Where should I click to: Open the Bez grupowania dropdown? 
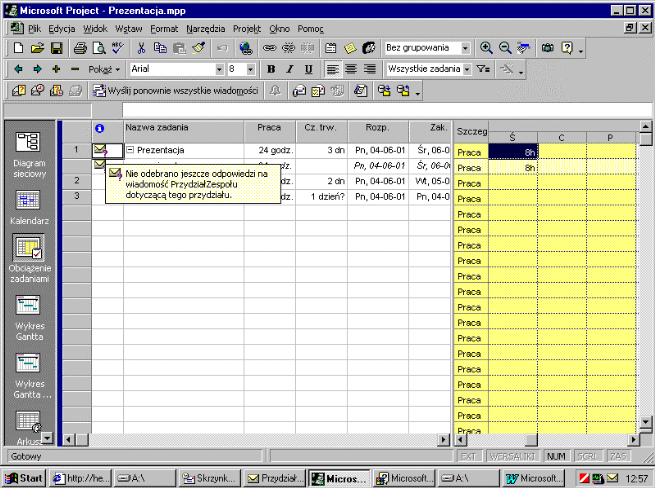click(x=465, y=48)
